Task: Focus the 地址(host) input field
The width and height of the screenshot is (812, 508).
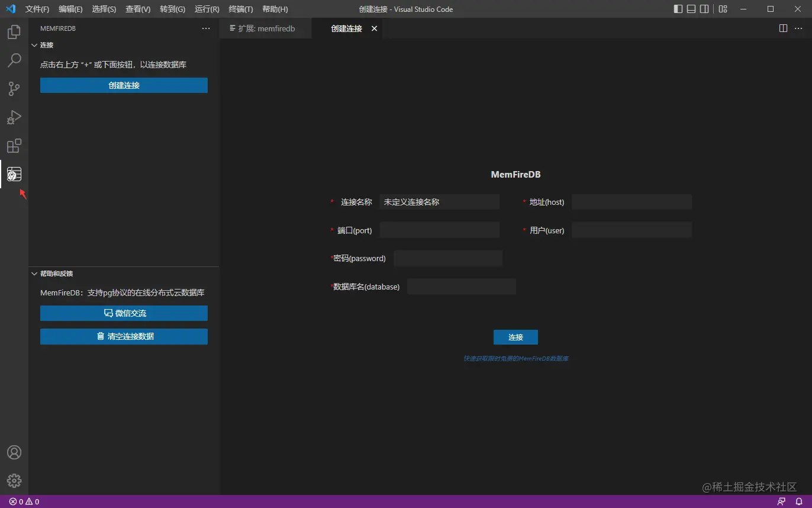Action: click(x=631, y=202)
